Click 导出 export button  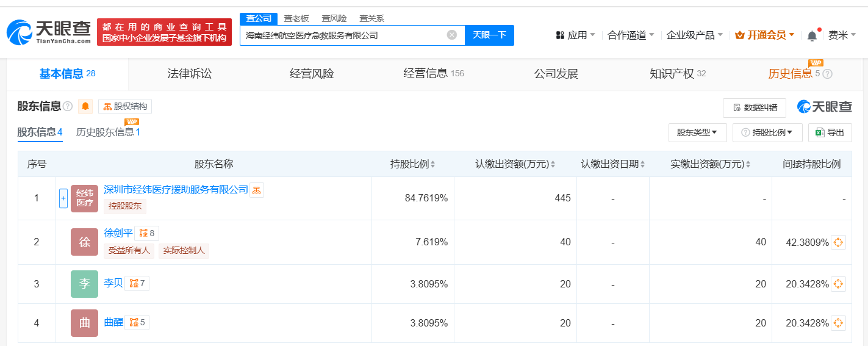click(x=830, y=132)
